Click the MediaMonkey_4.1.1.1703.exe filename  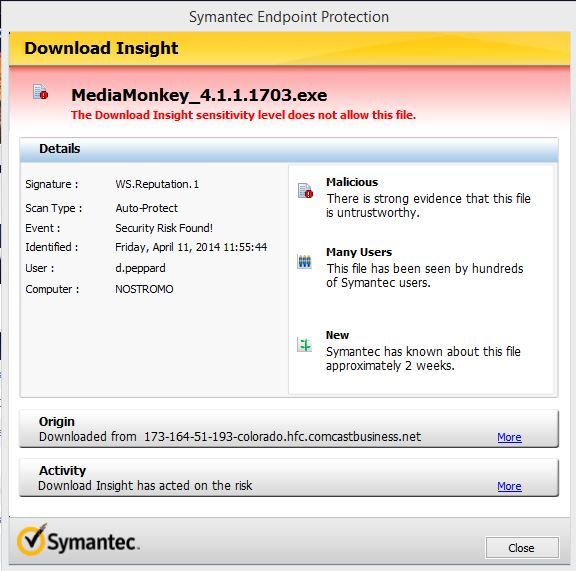199,95
